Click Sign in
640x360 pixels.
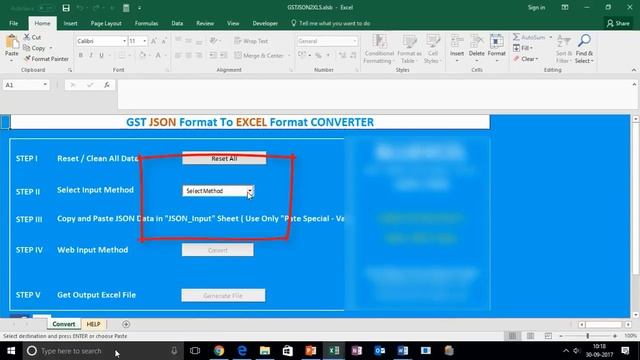coord(536,7)
